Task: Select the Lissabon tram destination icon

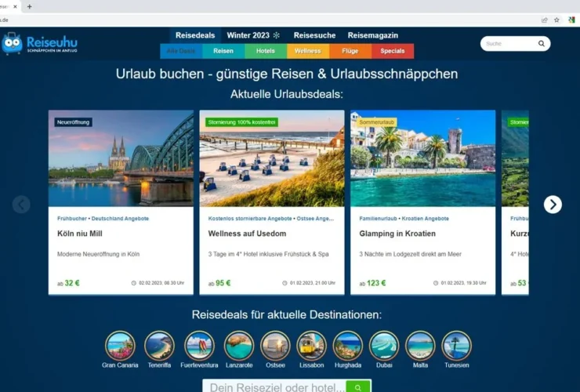Action: click(311, 345)
